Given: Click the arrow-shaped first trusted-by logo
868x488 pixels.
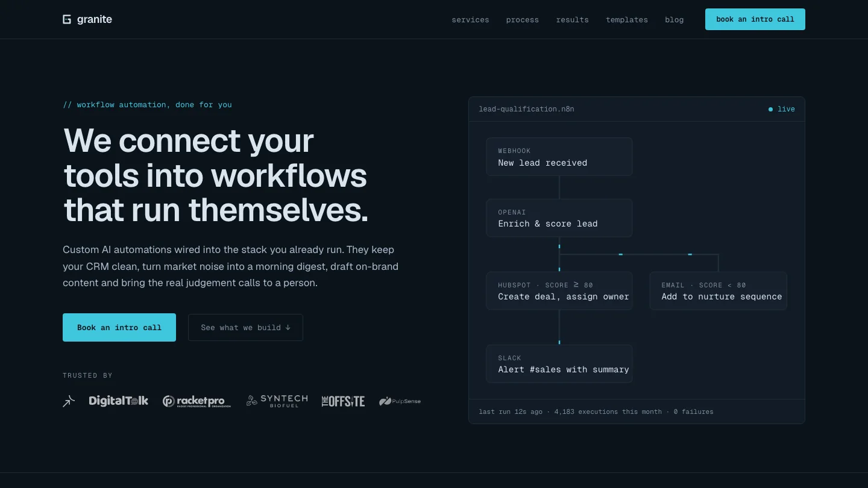Looking at the screenshot, I should pyautogui.click(x=69, y=401).
